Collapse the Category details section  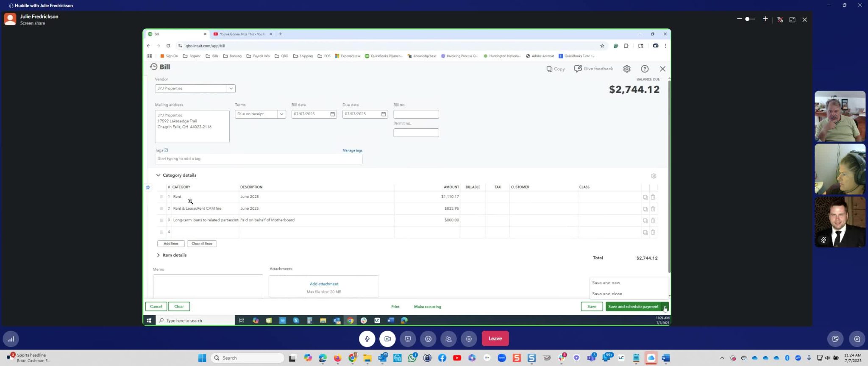point(158,175)
